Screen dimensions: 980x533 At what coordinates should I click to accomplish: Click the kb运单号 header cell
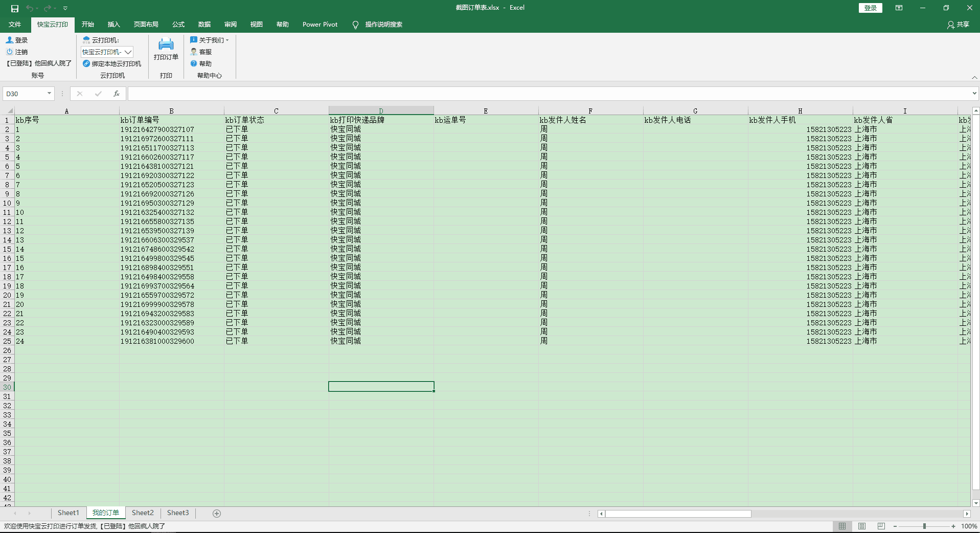point(486,120)
